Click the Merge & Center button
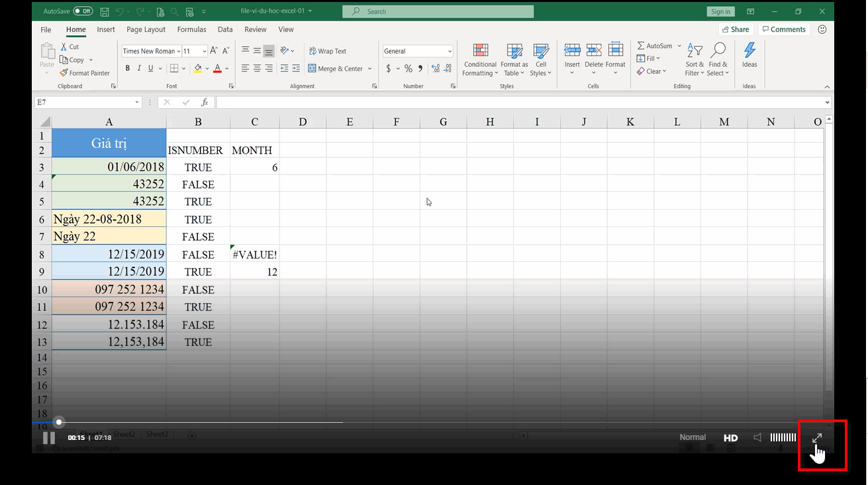Image resolution: width=868 pixels, height=485 pixels. click(x=335, y=68)
